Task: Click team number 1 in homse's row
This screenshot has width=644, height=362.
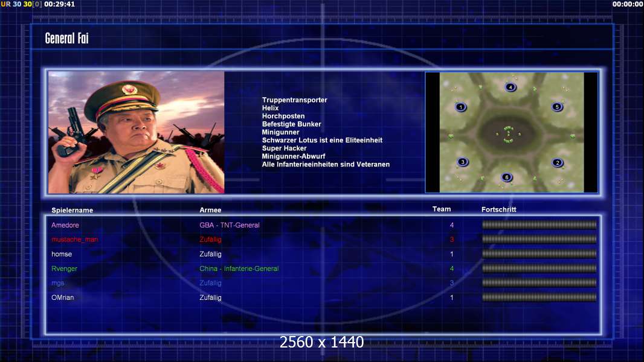Action: coord(452,254)
